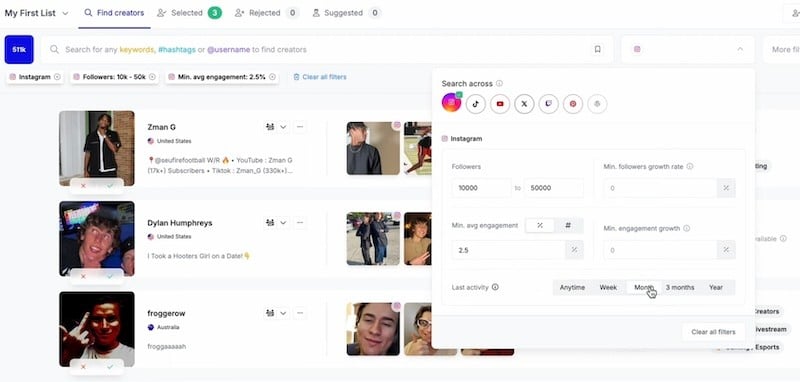
Task: Click info icon for Min. engagement growth
Action: tap(687, 228)
